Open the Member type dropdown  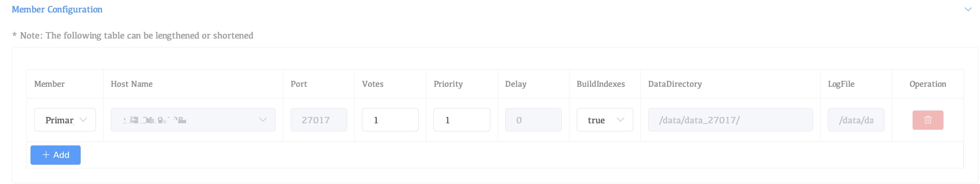point(65,120)
